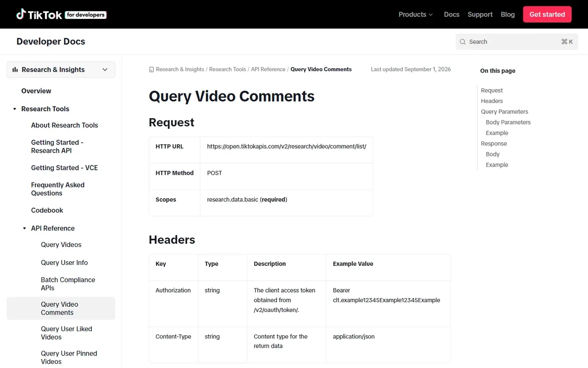Image resolution: width=588 pixels, height=368 pixels.
Task: Click the search magnifier icon
Action: click(x=463, y=42)
